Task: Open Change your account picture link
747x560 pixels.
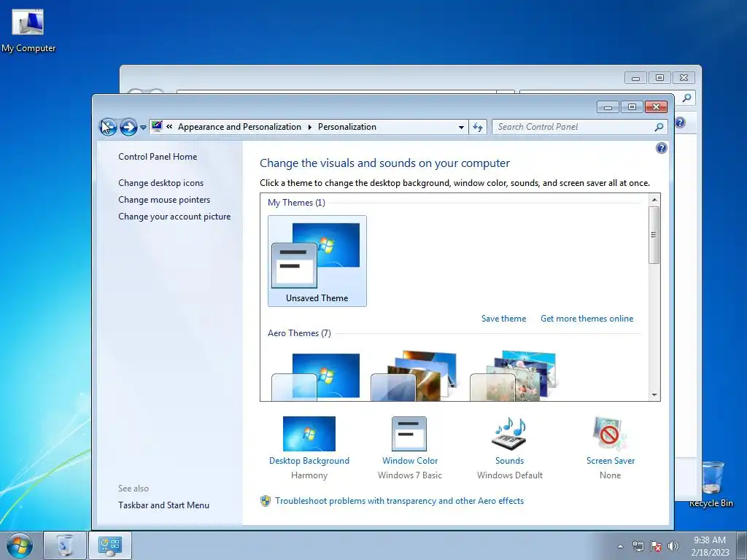Action: (174, 216)
